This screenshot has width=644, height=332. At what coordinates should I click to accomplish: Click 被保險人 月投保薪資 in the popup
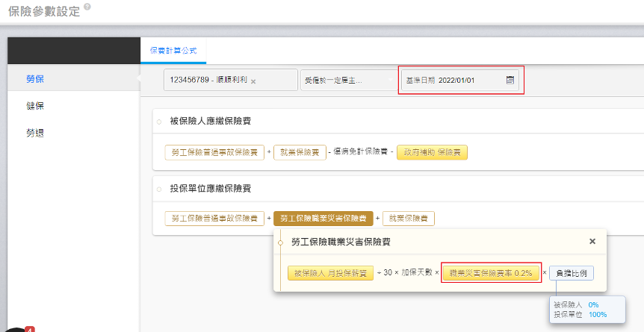pyautogui.click(x=330, y=273)
